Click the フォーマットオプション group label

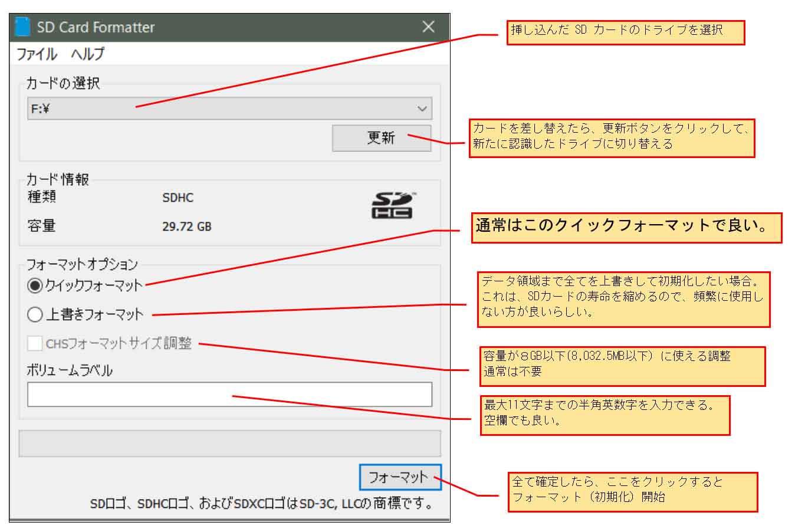click(82, 264)
